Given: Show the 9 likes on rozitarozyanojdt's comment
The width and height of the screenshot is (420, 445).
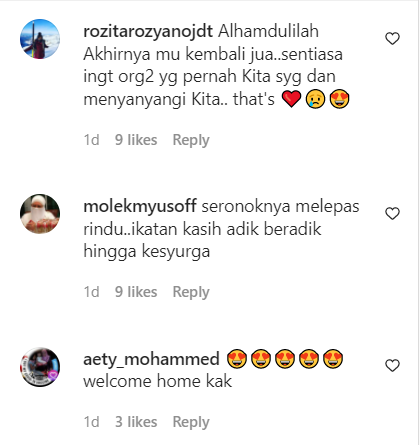Looking at the screenshot, I should [x=136, y=140].
